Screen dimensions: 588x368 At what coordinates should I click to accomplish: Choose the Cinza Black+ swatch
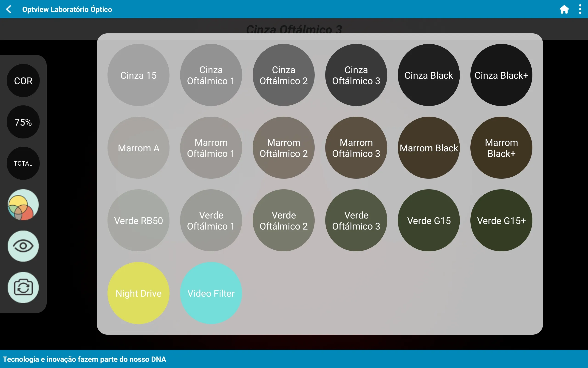501,75
